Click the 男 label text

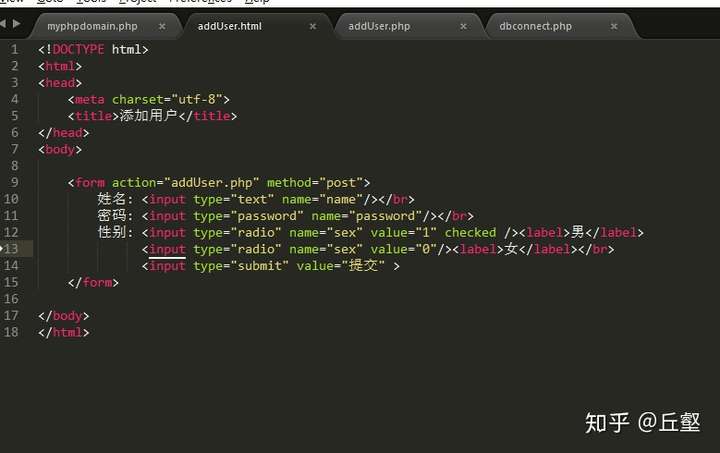578,232
